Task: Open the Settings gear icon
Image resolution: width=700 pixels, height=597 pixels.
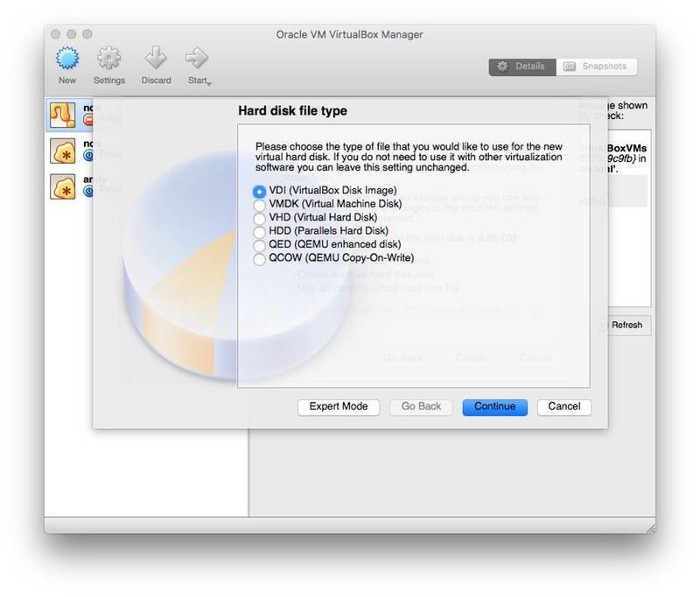Action: coord(108,58)
